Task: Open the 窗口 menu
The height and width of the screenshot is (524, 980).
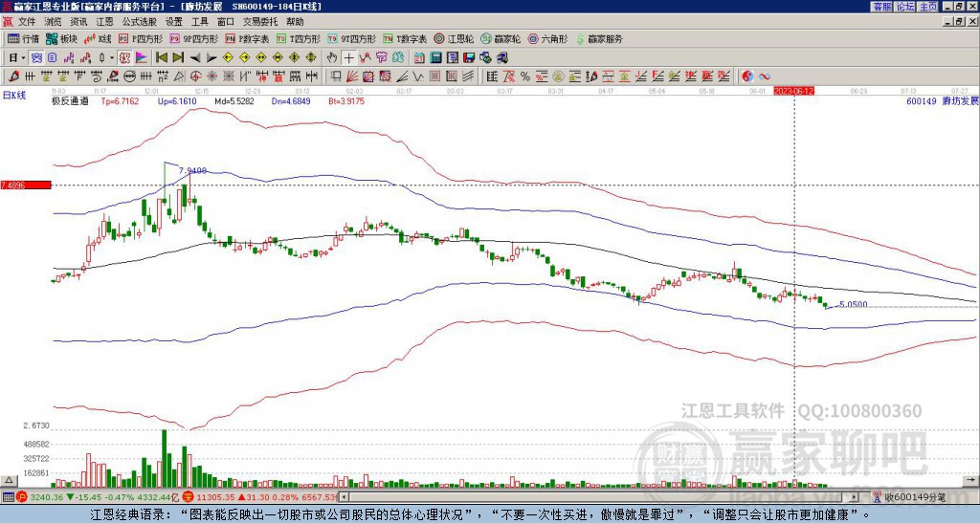Action: point(226,22)
